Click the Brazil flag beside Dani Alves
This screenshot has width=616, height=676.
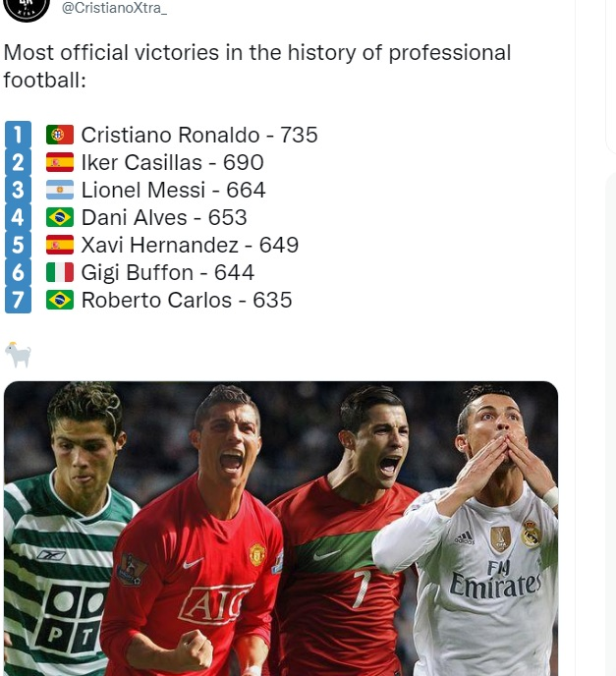point(60,217)
